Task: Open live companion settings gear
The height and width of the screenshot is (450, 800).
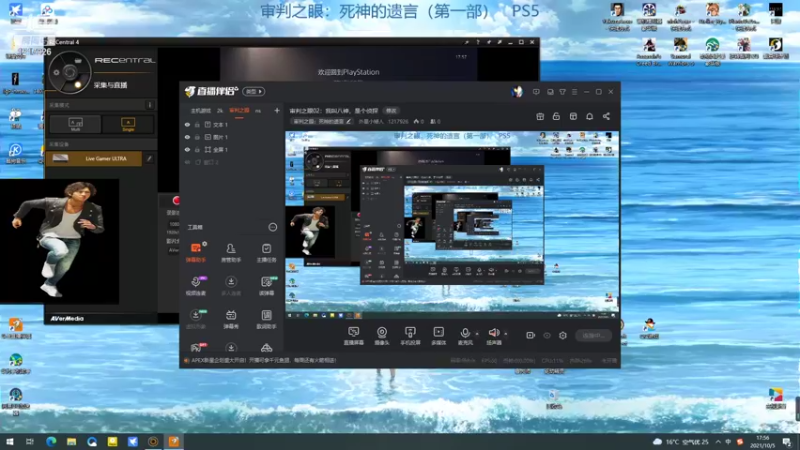Action: (x=563, y=335)
